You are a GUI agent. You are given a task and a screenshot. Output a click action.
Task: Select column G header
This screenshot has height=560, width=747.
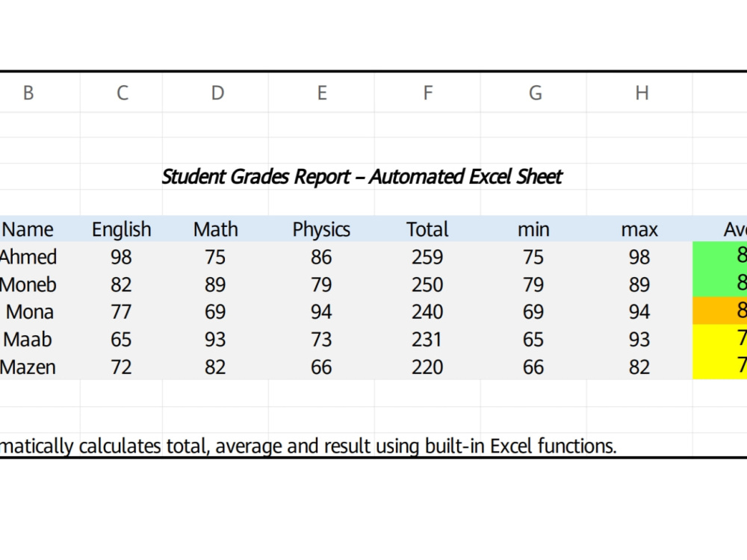(533, 93)
